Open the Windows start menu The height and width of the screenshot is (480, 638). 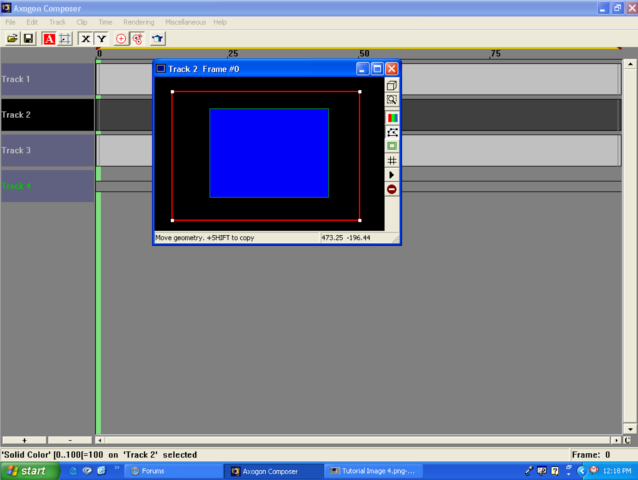pyautogui.click(x=29, y=471)
